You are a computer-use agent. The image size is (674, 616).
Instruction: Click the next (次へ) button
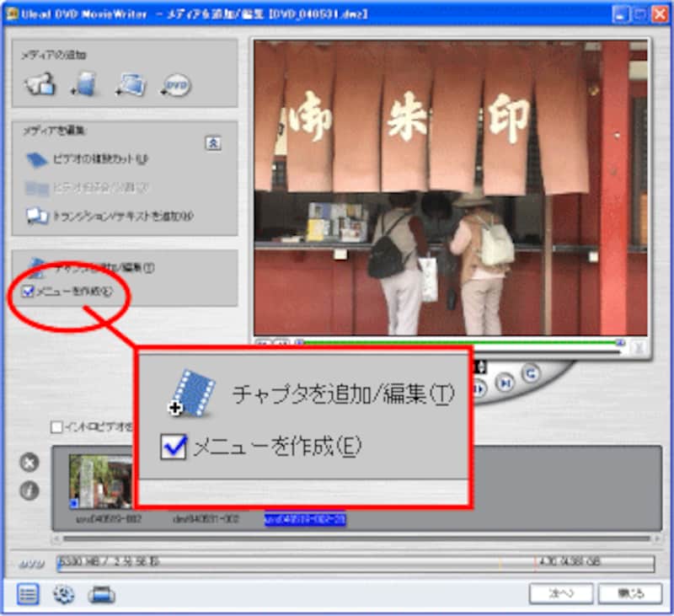560,593
